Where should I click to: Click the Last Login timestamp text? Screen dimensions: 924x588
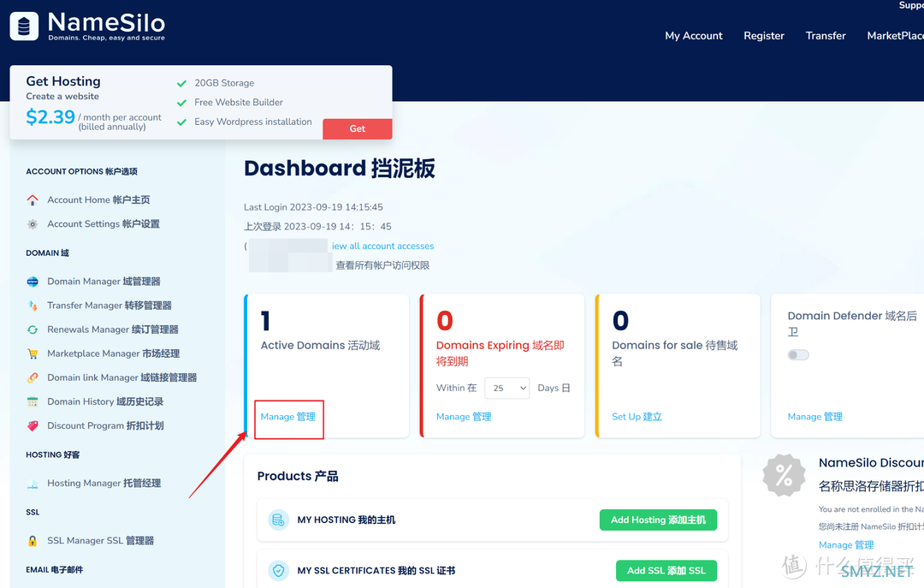point(313,208)
